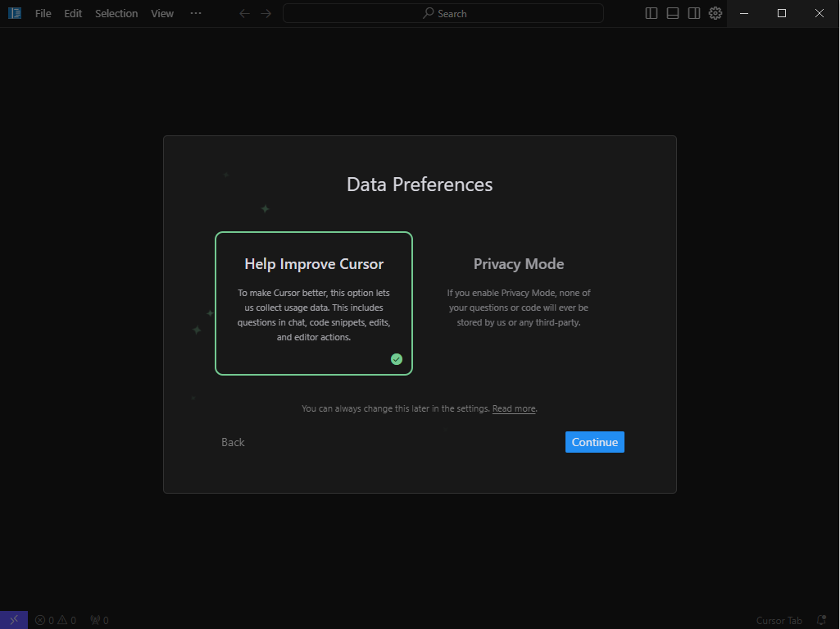This screenshot has height=629, width=840.
Task: Open the remote window status bar icon
Action: (14, 620)
